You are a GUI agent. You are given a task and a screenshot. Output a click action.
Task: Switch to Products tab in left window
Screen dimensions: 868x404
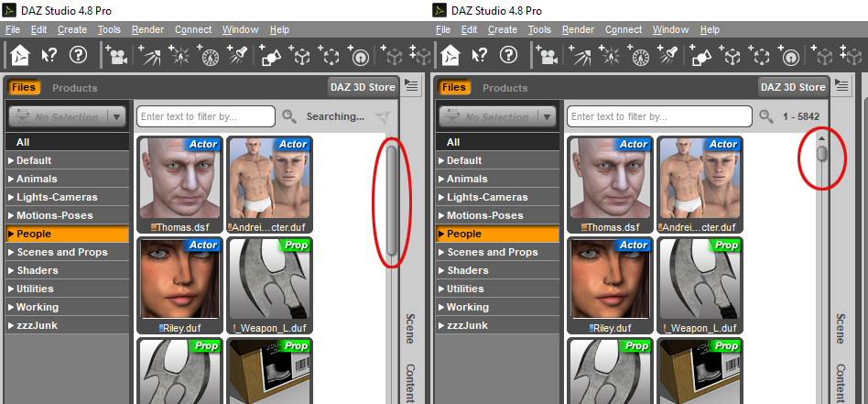75,88
